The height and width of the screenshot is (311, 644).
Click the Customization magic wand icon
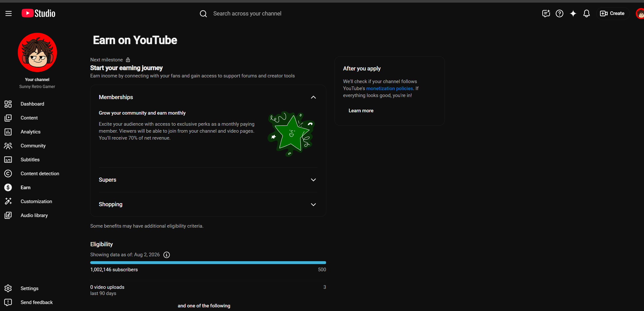coord(8,202)
